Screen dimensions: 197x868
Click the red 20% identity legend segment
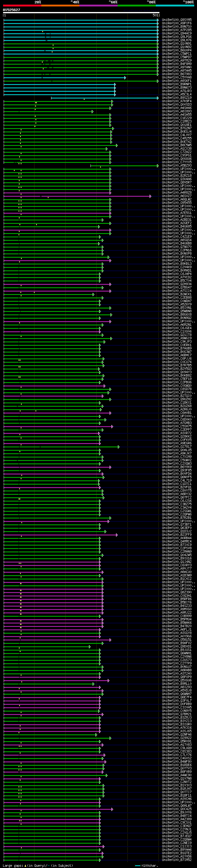click(x=22, y=6)
